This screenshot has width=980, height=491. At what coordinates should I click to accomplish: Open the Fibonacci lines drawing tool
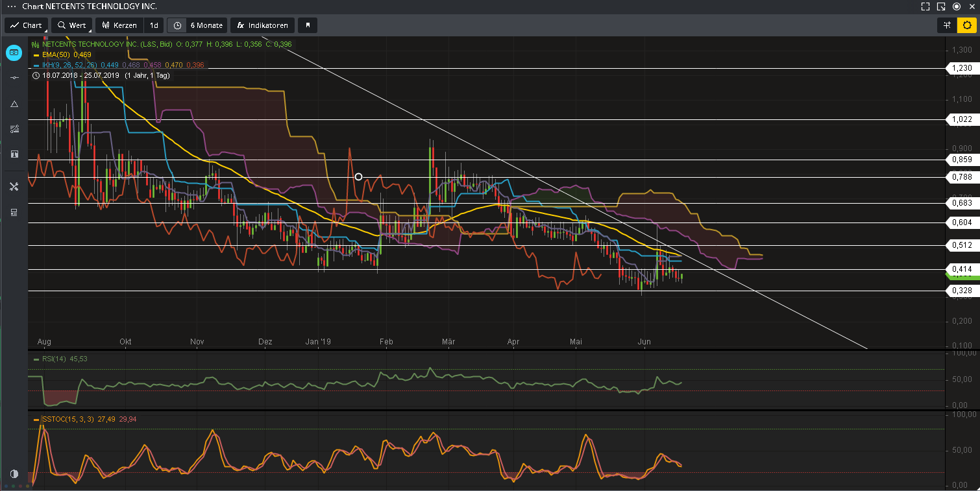coord(14,129)
